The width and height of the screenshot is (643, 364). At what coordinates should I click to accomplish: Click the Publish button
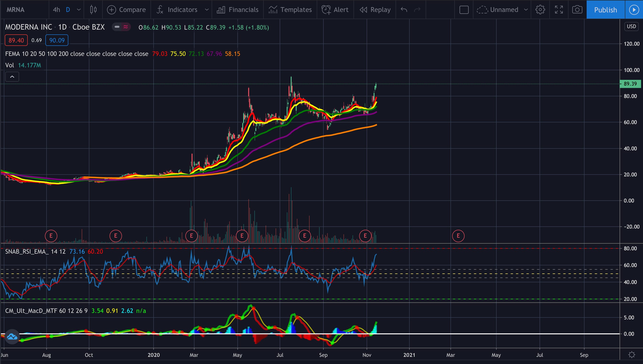(x=605, y=10)
